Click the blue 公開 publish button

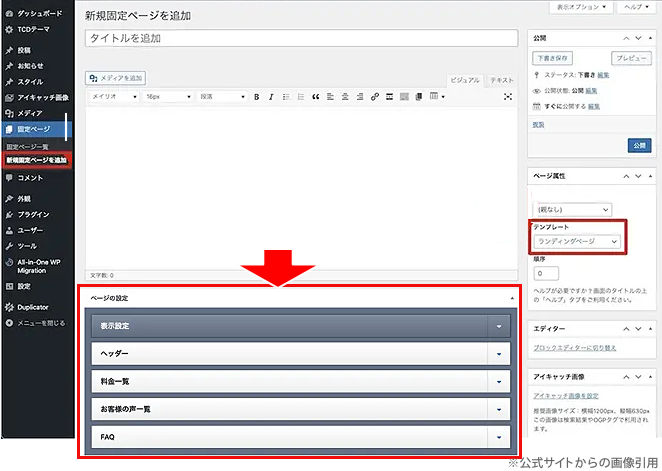[x=637, y=145]
